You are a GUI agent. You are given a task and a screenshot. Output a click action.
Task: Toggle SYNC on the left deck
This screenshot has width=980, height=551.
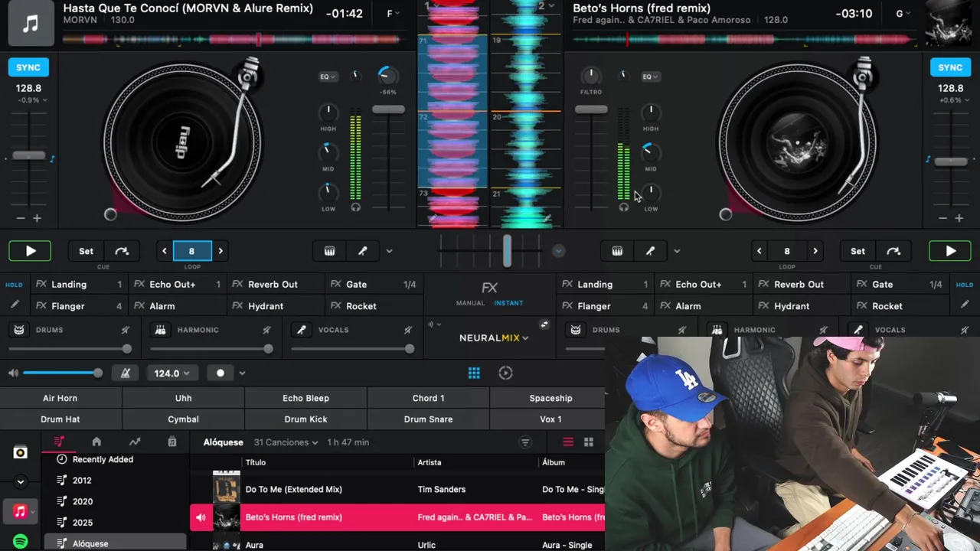(x=28, y=67)
